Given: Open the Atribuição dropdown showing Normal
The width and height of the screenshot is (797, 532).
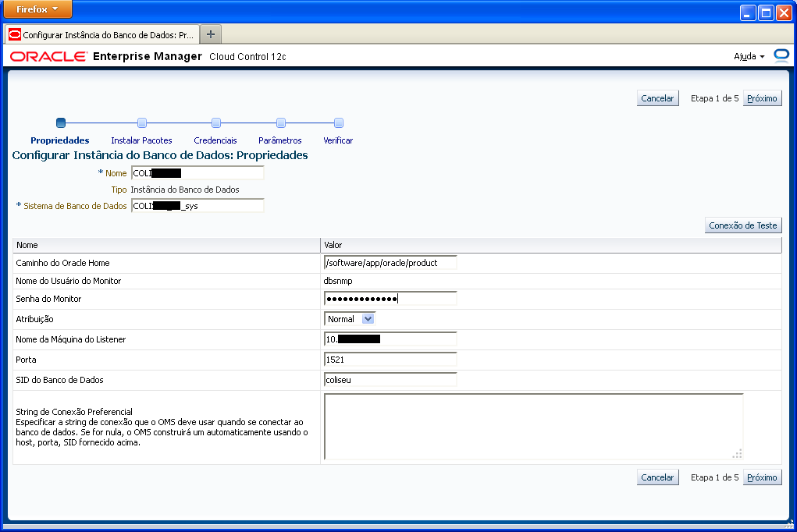Looking at the screenshot, I should [x=349, y=319].
